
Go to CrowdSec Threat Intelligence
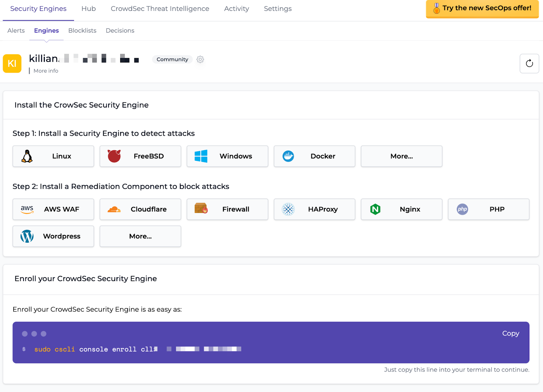pos(160,9)
